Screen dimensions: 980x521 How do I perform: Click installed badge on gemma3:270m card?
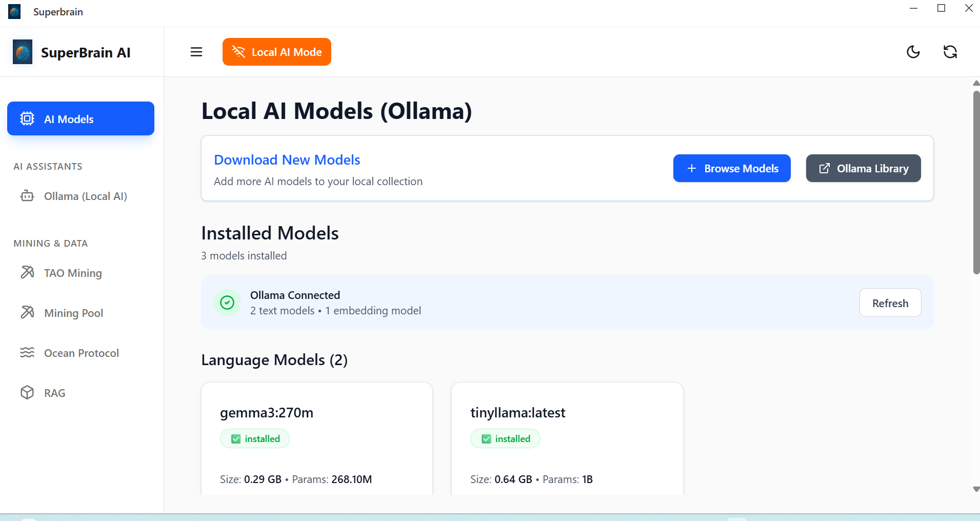tap(255, 438)
